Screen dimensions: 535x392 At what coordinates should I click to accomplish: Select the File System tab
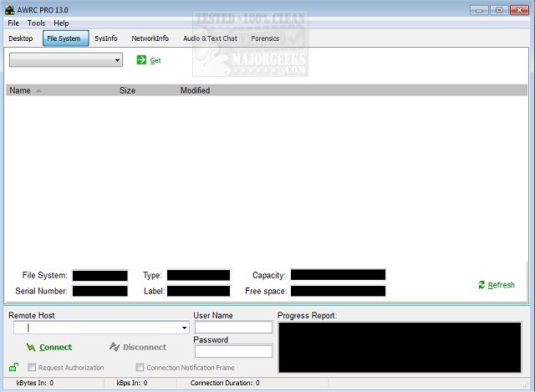[x=65, y=38]
